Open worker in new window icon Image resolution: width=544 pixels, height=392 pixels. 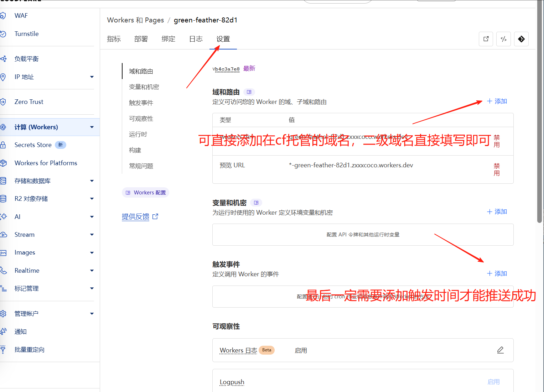click(486, 39)
